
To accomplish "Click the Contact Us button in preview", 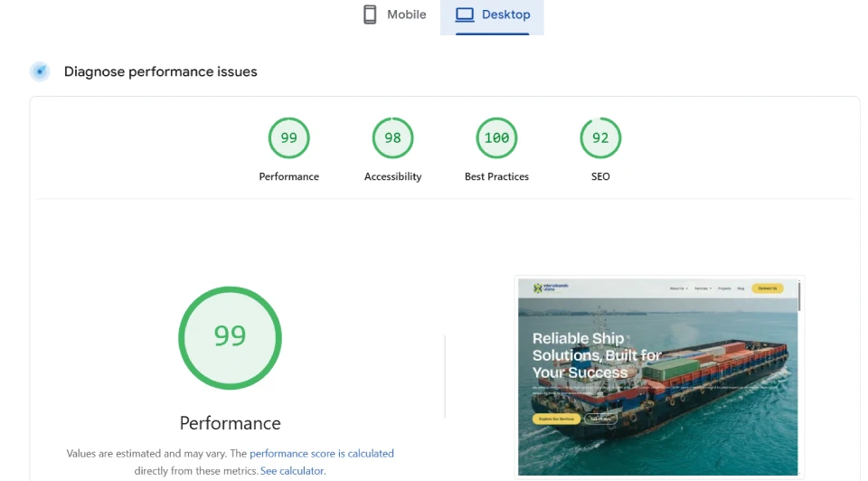I will pyautogui.click(x=767, y=288).
